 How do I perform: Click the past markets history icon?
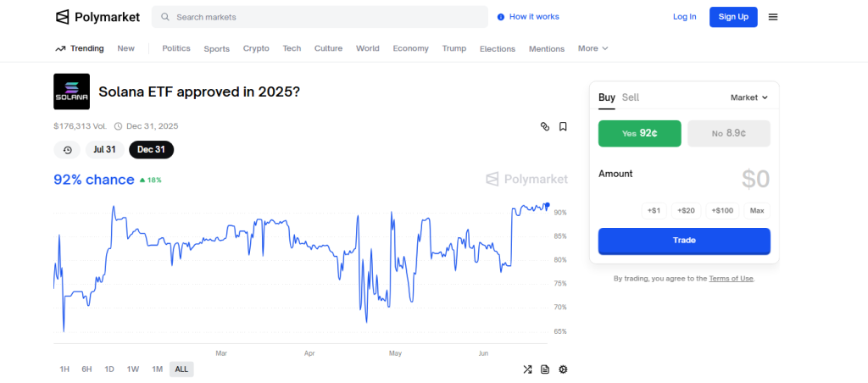pos(67,150)
